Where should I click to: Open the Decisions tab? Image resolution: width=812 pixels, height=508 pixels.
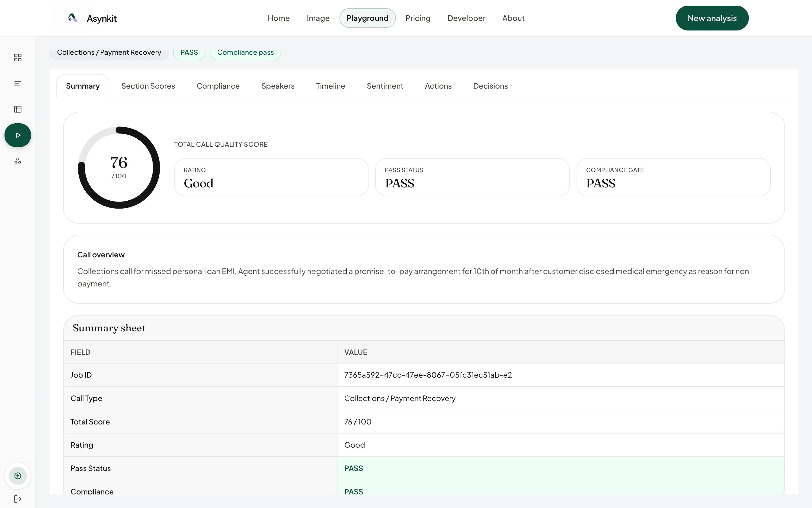pyautogui.click(x=490, y=86)
